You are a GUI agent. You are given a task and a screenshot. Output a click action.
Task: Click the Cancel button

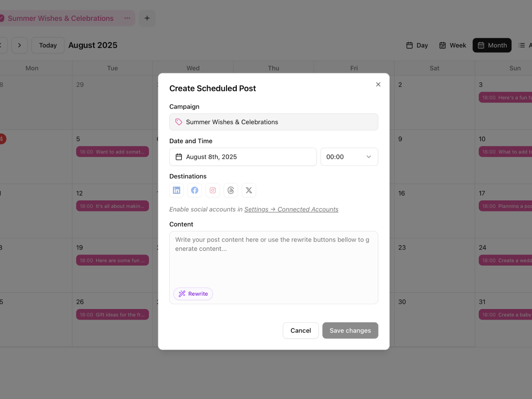(301, 330)
